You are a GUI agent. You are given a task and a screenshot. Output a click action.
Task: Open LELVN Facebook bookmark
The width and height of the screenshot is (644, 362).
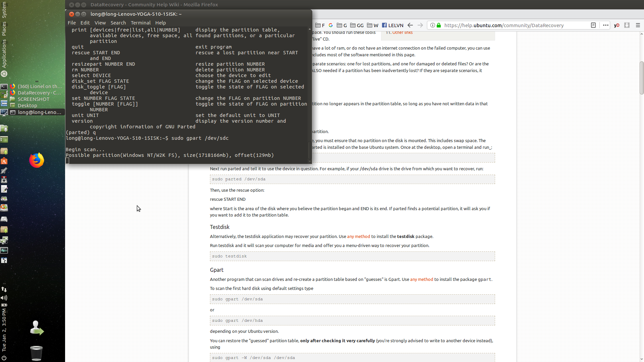click(393, 25)
